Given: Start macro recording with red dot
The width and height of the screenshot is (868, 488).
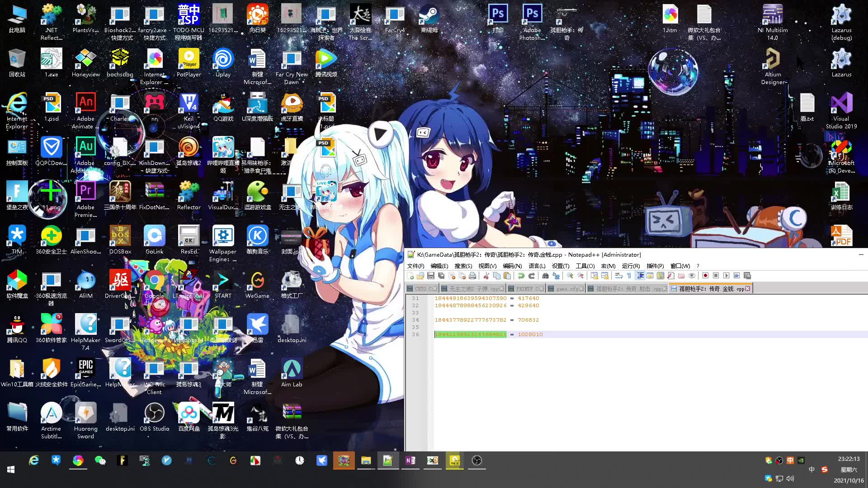Looking at the screenshot, I should [x=705, y=276].
